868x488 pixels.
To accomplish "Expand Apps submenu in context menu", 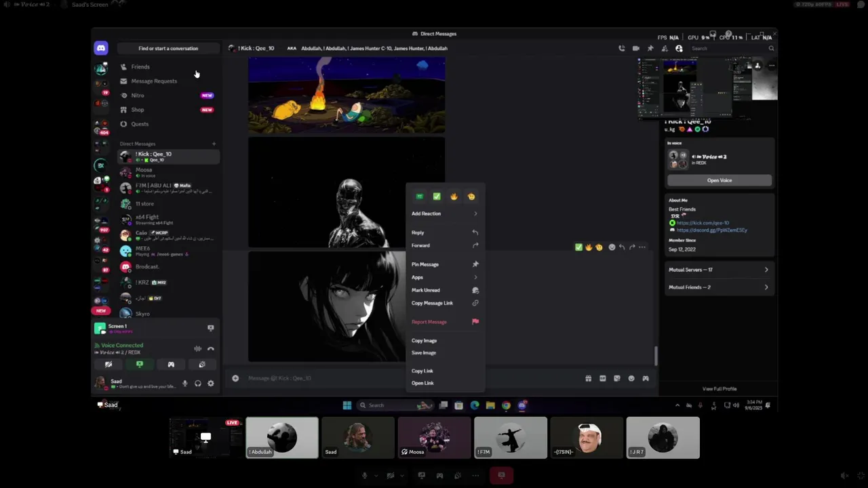I will (444, 277).
